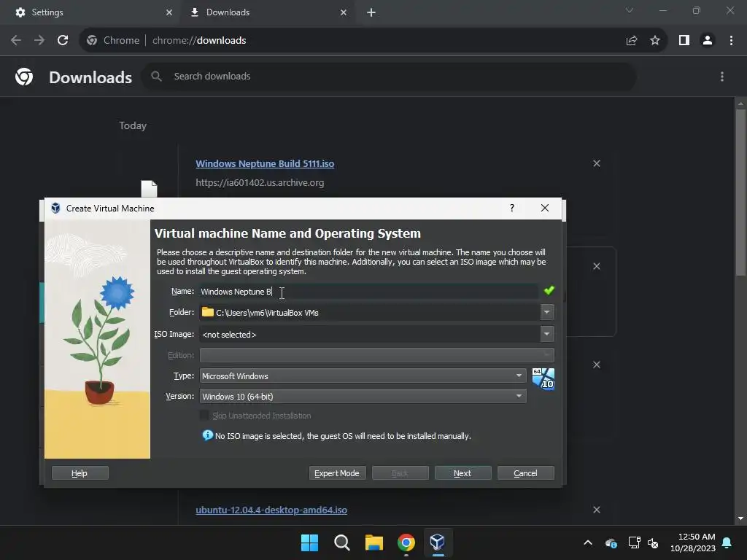The width and height of the screenshot is (747, 560).
Task: Open Downloads page more actions menu
Action: pos(722,77)
